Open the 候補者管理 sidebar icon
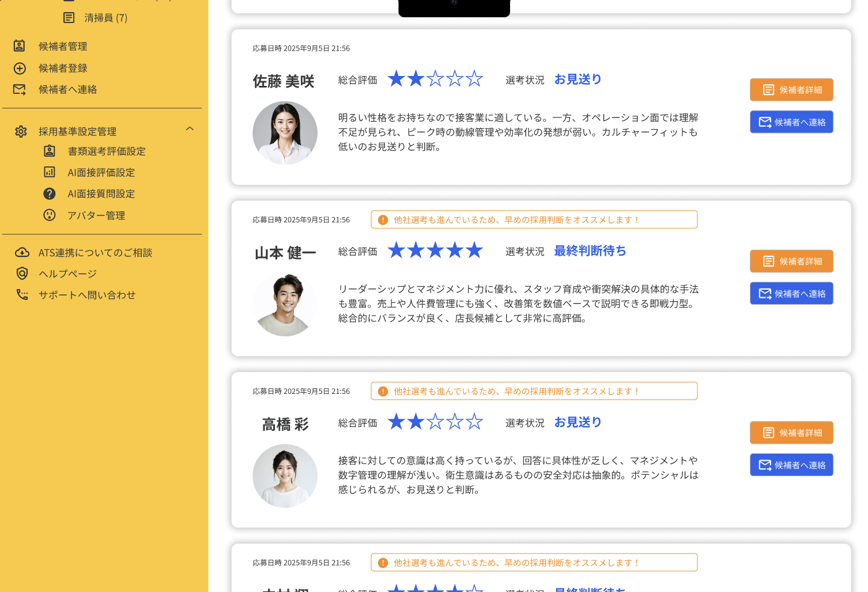The height and width of the screenshot is (592, 868). [21, 46]
